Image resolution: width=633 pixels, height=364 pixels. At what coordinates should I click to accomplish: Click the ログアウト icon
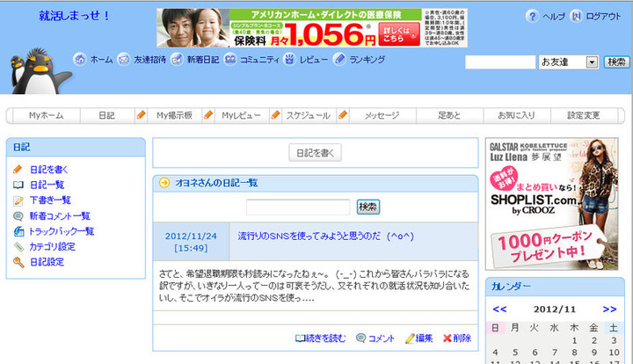coord(576,17)
